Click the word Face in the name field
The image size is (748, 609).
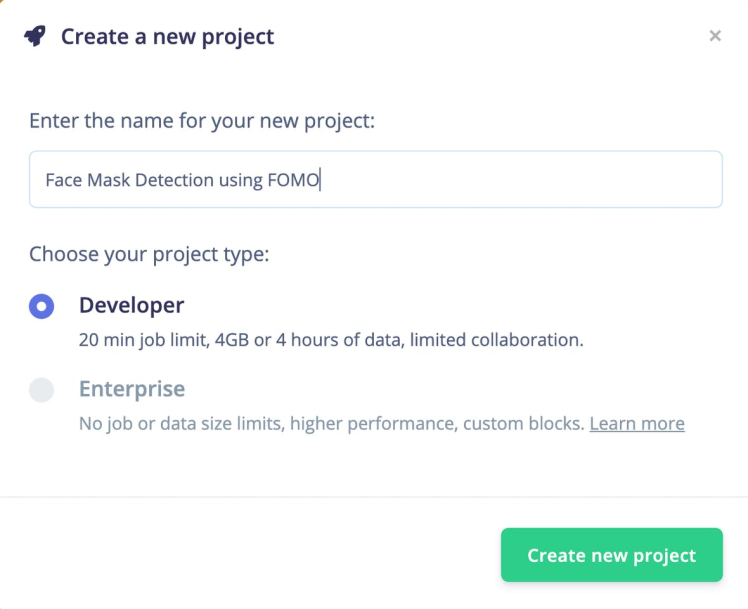point(62,180)
